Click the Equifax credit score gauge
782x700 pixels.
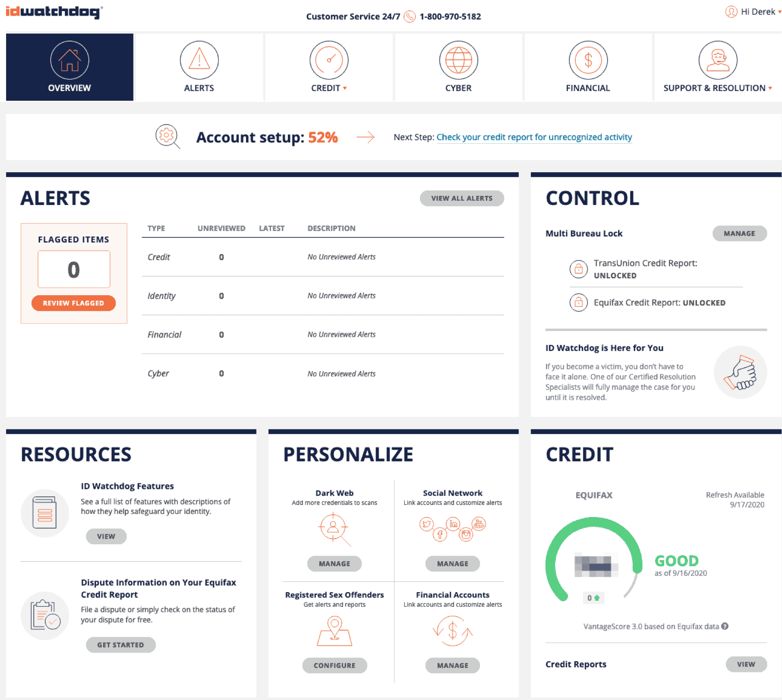click(594, 560)
